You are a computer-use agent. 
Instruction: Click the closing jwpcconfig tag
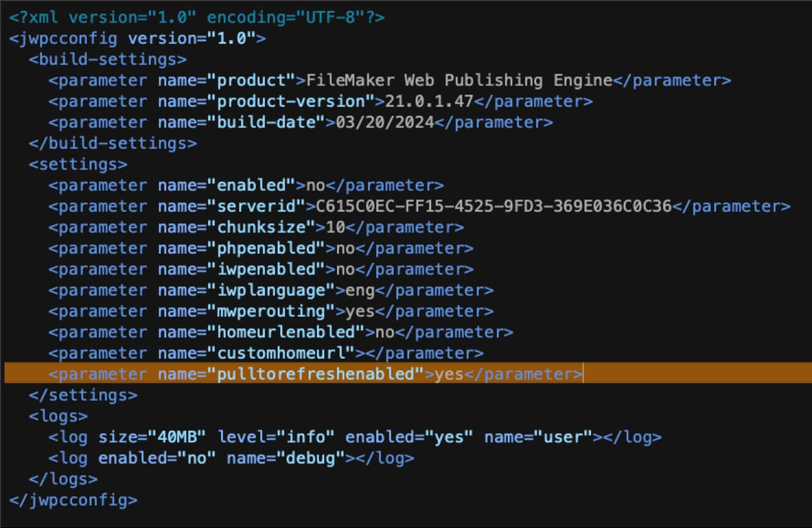point(73,500)
